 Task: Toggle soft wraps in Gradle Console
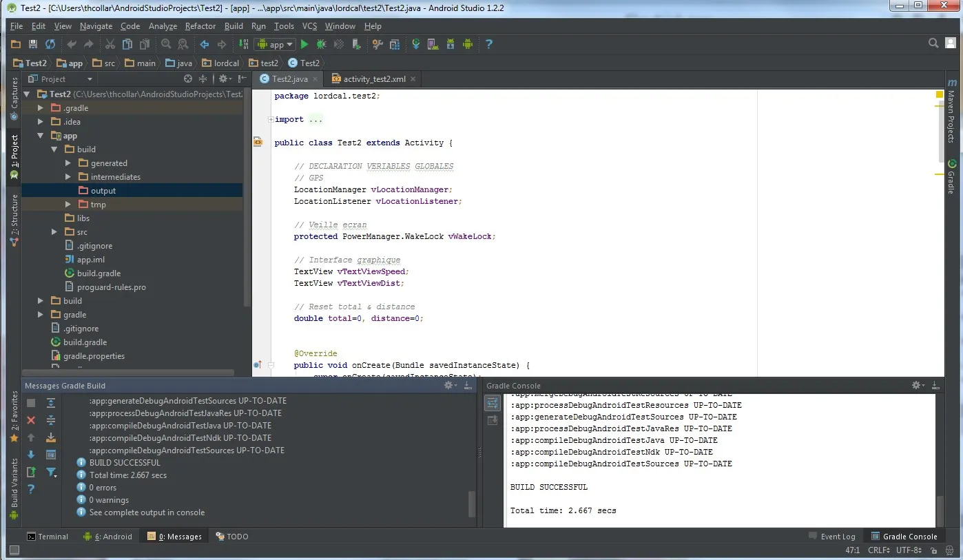point(493,404)
